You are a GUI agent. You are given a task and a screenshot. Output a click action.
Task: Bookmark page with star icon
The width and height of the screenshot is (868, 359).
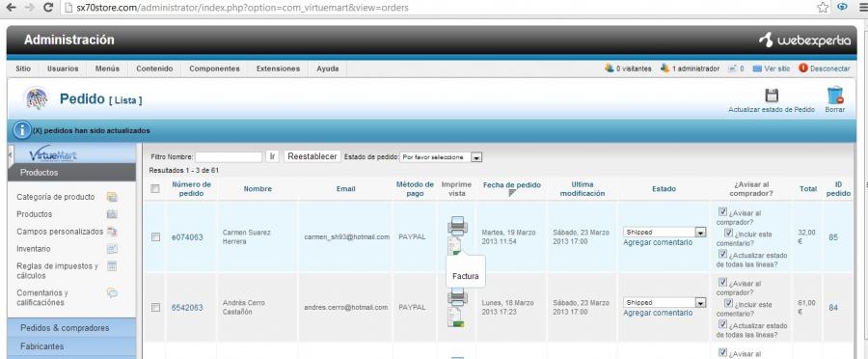tap(823, 7)
